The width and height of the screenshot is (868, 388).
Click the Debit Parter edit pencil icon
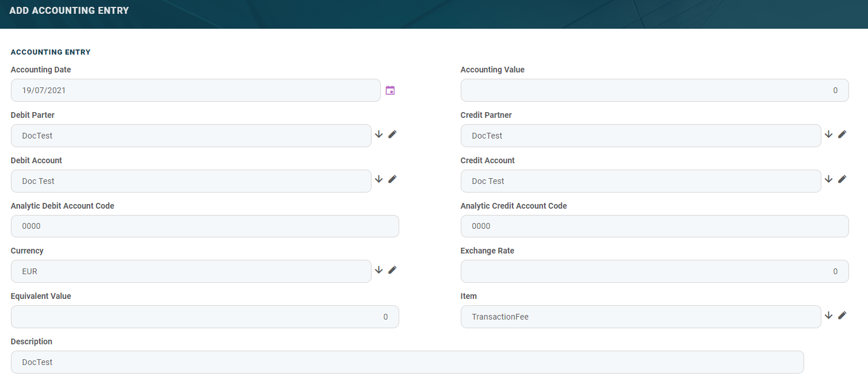392,134
